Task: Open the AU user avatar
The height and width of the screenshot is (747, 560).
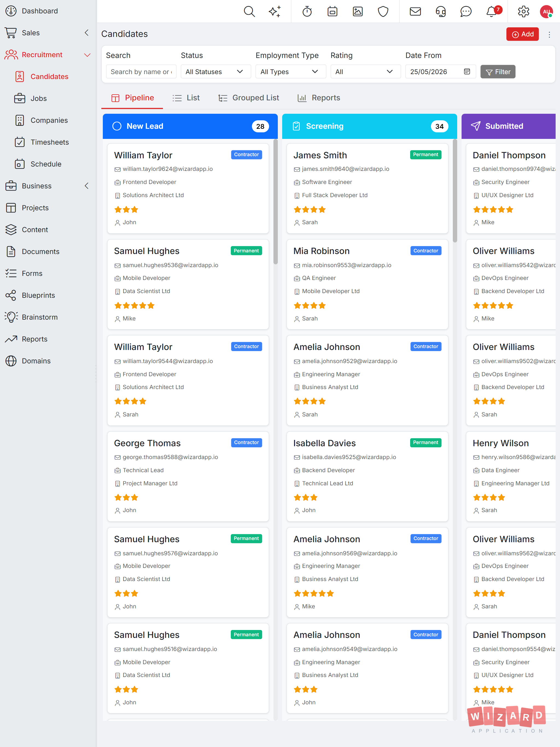Action: (x=546, y=11)
